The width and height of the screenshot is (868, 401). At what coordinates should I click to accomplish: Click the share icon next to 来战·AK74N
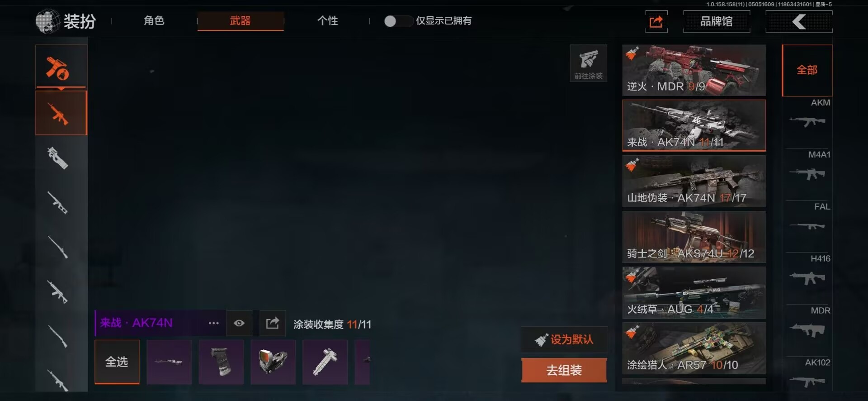273,323
